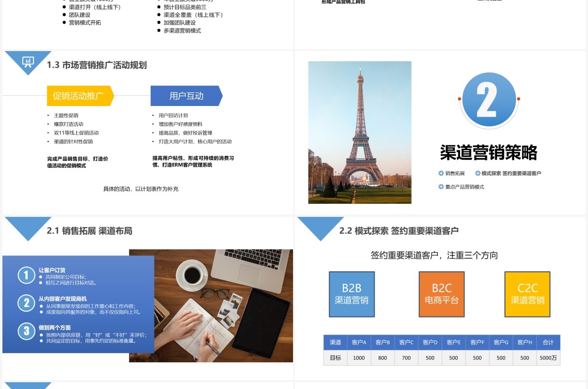588x389 pixels.
Task: Click the numbered circle 3 beside 做到两个方面
Action: (x=26, y=332)
